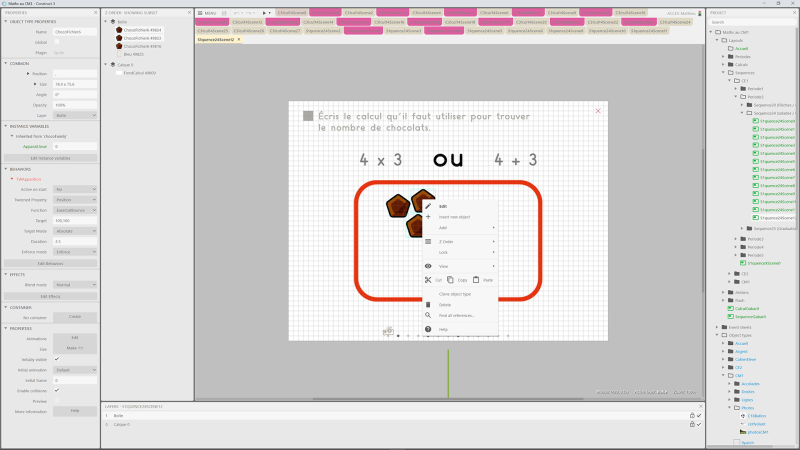Viewport: 800px width, 450px height.
Task: Open the Initial animation dropdown
Action: 75,370
